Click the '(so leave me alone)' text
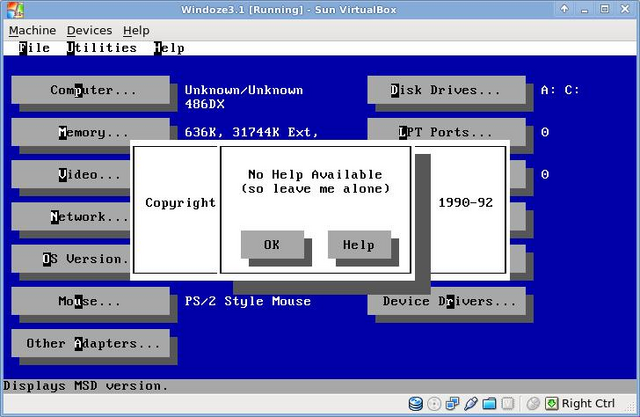The height and width of the screenshot is (417, 640). (x=315, y=189)
